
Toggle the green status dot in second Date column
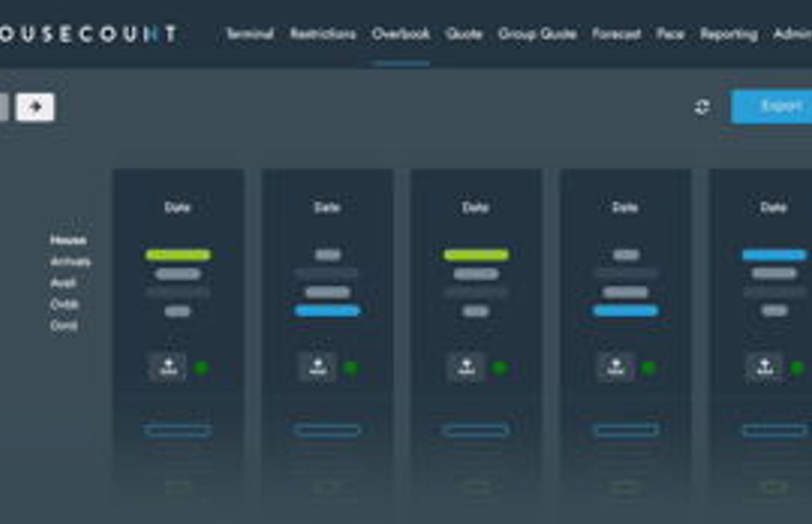coord(351,367)
